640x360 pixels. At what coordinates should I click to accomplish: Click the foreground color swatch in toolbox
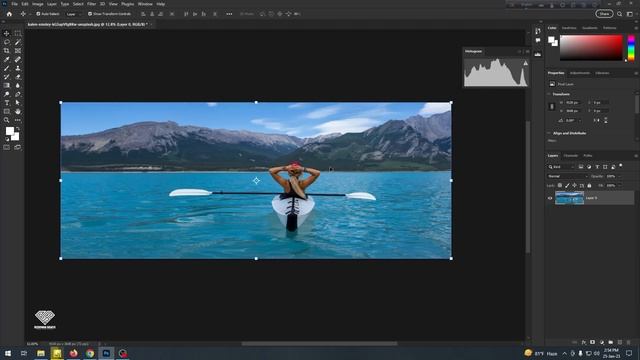pyautogui.click(x=10, y=131)
